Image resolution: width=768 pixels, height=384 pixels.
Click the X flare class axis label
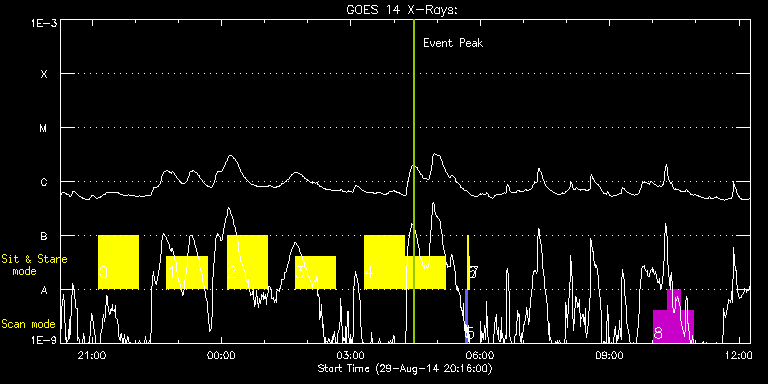click(44, 74)
